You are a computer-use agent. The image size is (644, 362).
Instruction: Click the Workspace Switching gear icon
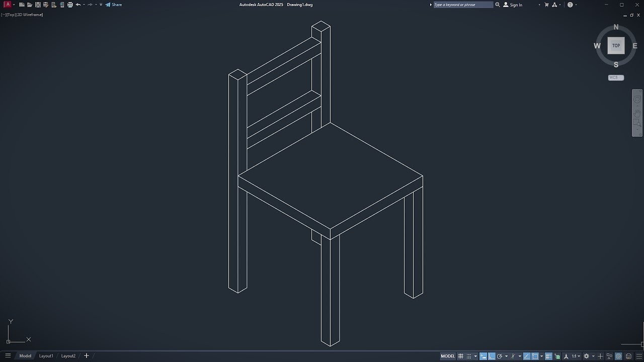586,356
